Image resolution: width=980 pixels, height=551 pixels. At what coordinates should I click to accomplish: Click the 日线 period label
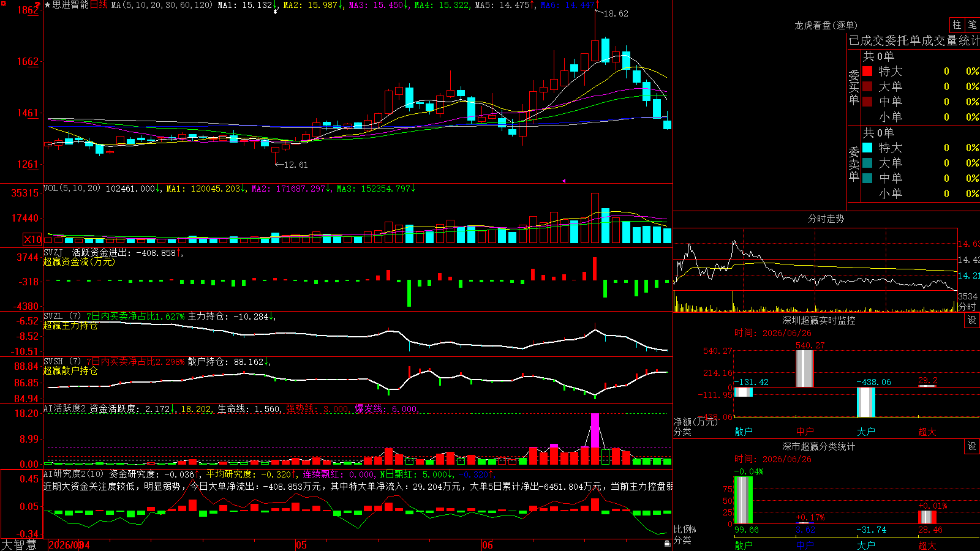click(x=99, y=5)
